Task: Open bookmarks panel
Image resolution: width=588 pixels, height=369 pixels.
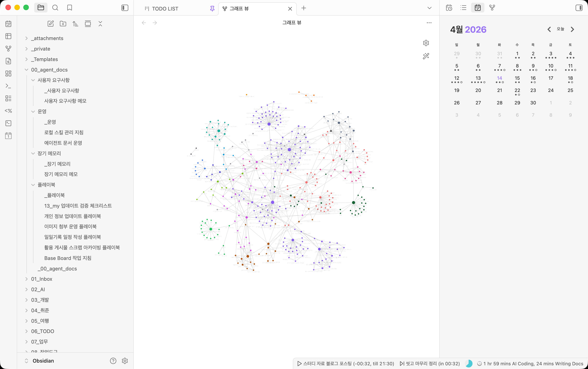Action: coord(70,8)
